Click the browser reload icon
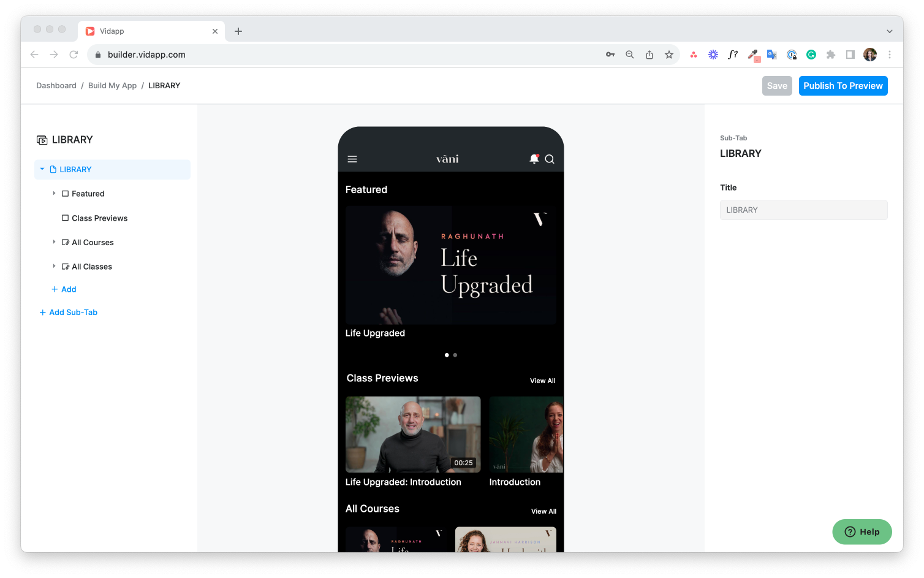 coord(74,55)
